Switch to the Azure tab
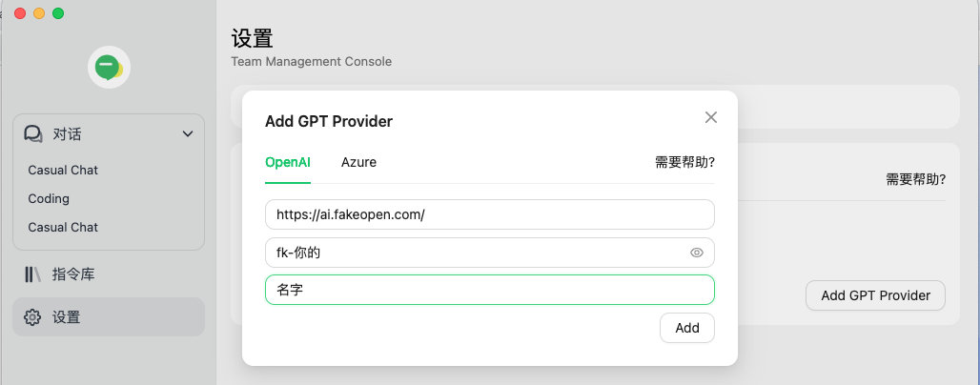The image size is (980, 385). [x=358, y=162]
